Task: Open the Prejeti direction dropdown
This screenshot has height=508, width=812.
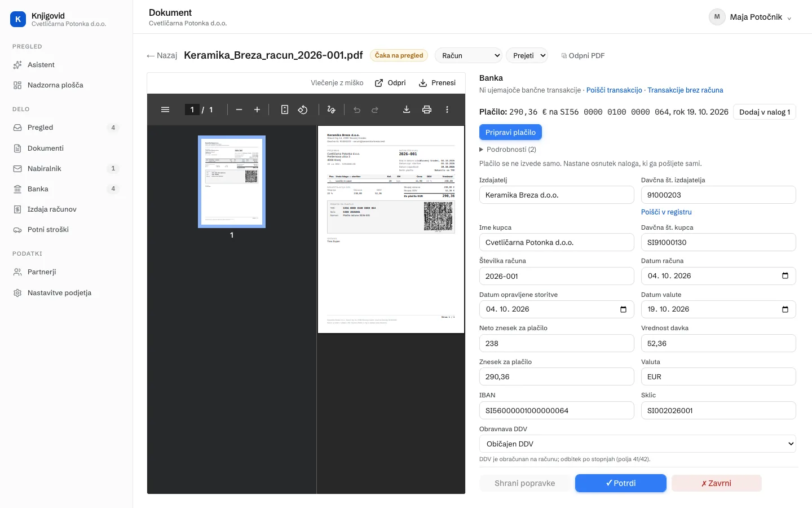Action: [x=527, y=55]
